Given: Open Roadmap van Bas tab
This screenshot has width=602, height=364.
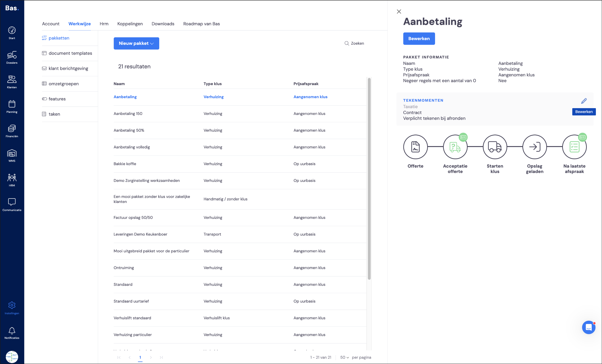Looking at the screenshot, I should 202,24.
